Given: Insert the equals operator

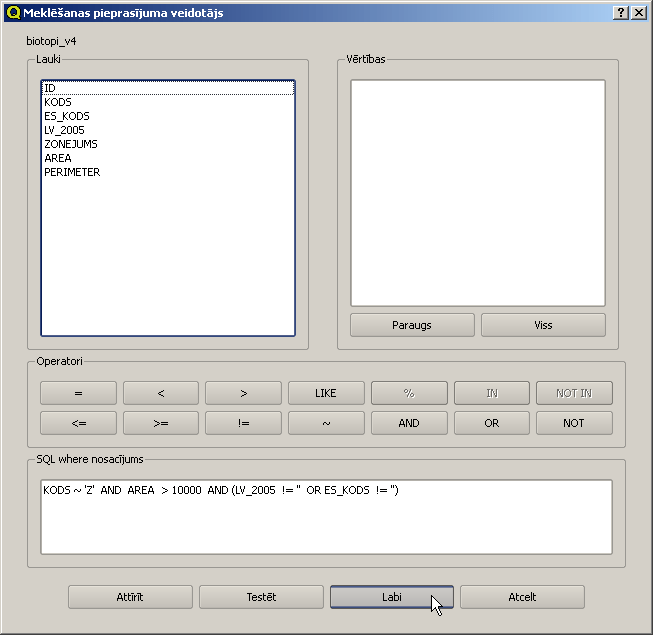Looking at the screenshot, I should tap(78, 393).
